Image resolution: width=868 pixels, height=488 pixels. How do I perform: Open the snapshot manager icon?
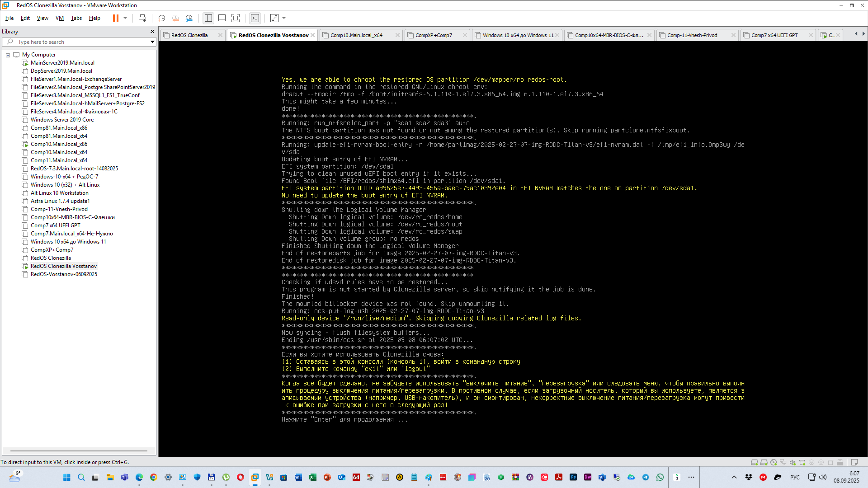click(x=189, y=18)
